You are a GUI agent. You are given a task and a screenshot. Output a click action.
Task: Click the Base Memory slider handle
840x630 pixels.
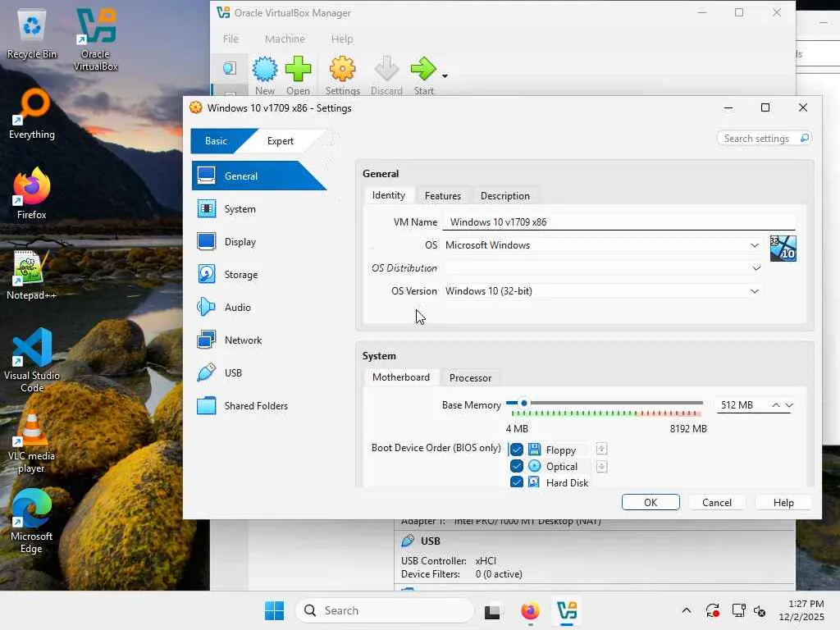pyautogui.click(x=524, y=403)
